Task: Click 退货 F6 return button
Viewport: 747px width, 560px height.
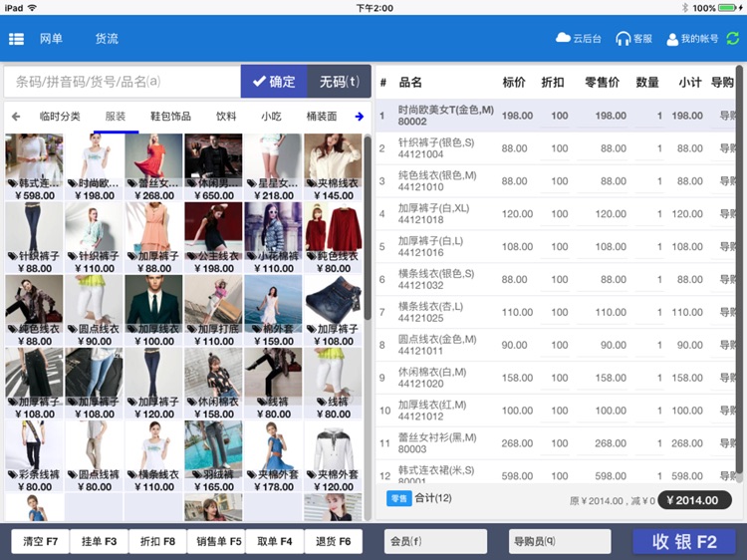Action: point(333,541)
